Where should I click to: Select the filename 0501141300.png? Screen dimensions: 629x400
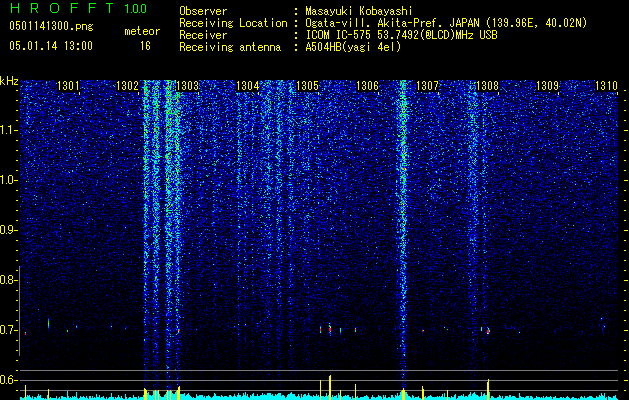(x=51, y=26)
